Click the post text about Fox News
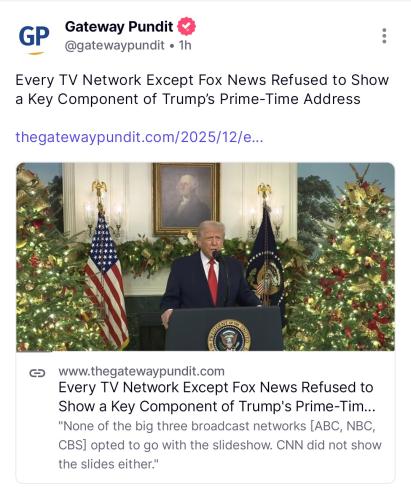Image resolution: width=411 pixels, height=500 pixels. coord(202,89)
